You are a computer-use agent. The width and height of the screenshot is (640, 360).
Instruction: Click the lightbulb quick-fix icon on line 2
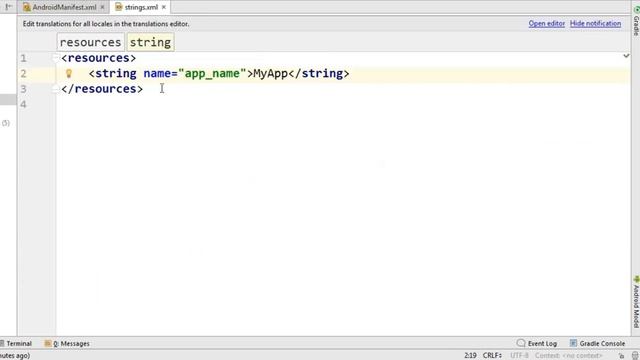[x=69, y=73]
